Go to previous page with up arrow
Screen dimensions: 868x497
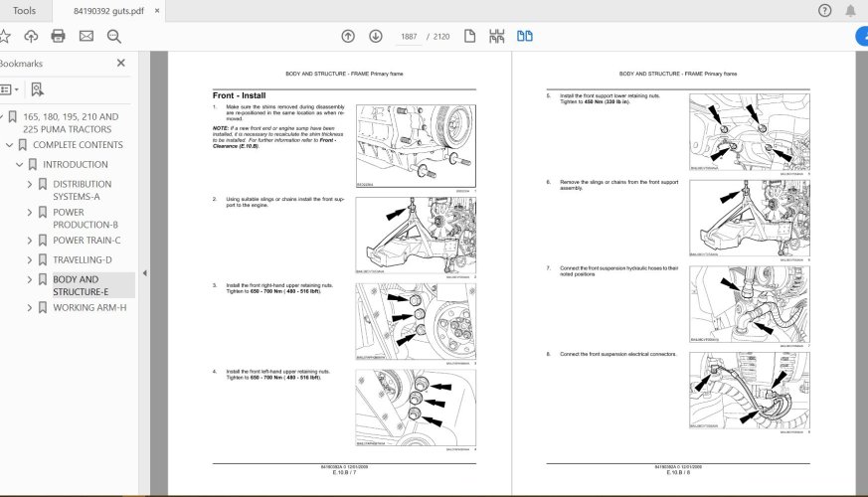pos(347,37)
